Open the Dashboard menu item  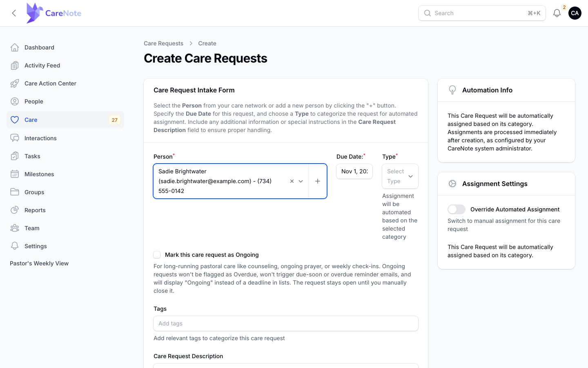coord(65,47)
